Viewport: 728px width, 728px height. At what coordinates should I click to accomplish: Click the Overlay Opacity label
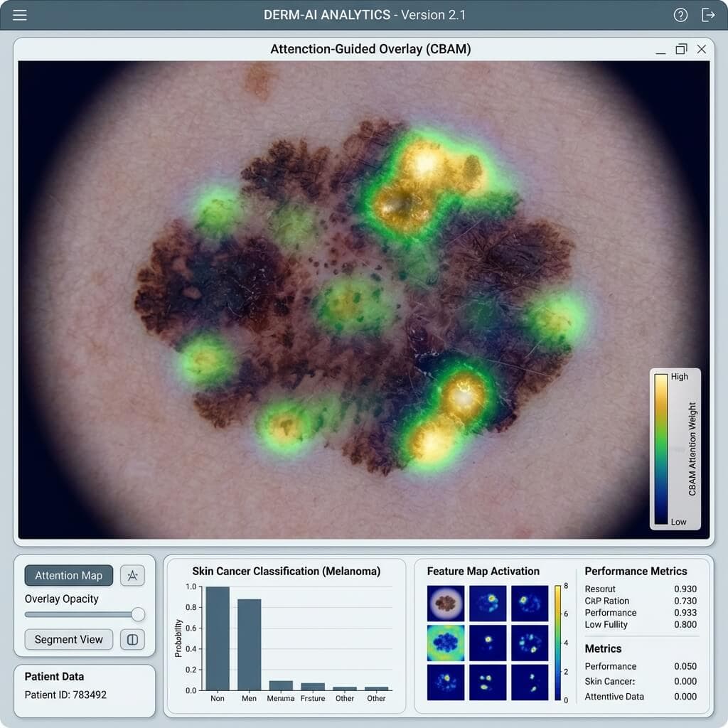pyautogui.click(x=62, y=599)
